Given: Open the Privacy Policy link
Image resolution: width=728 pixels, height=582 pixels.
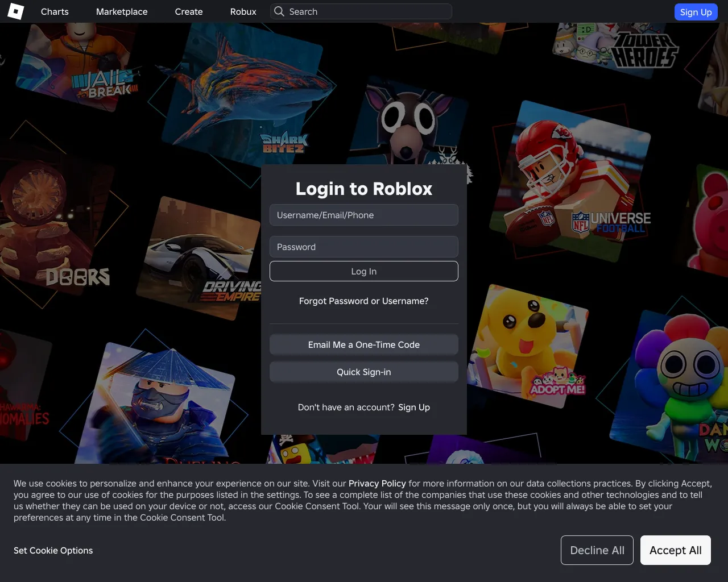Looking at the screenshot, I should pos(377,483).
